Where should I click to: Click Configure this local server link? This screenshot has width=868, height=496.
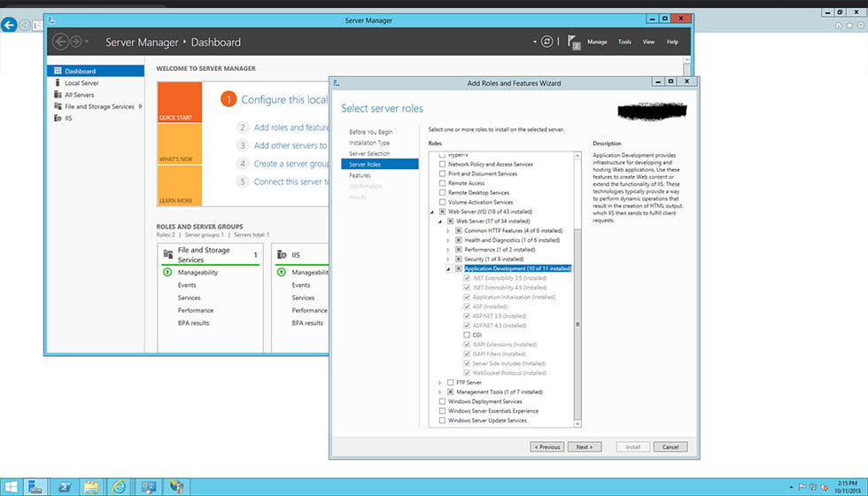284,99
